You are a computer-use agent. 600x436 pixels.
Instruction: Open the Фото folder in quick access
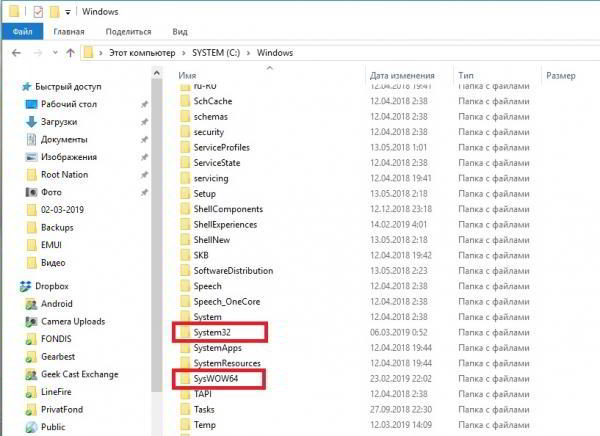tap(51, 192)
